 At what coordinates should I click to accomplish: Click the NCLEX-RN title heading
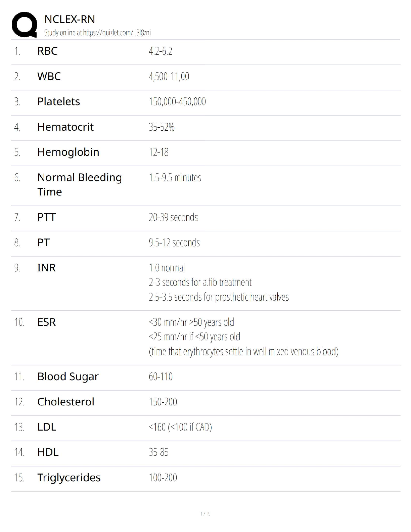pos(70,19)
